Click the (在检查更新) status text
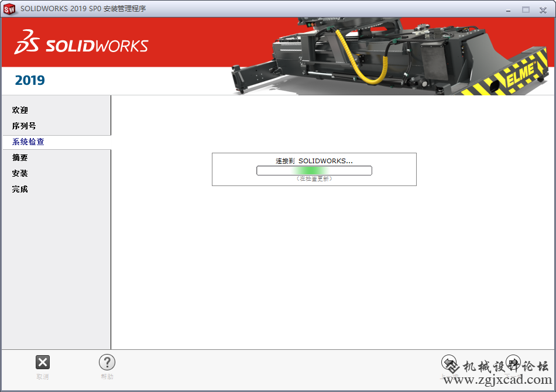 coord(314,178)
